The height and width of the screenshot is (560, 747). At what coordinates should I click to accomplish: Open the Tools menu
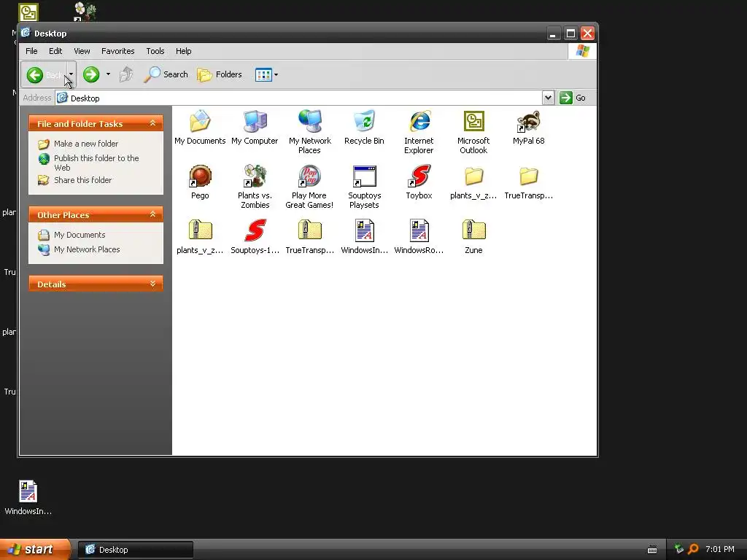point(155,51)
